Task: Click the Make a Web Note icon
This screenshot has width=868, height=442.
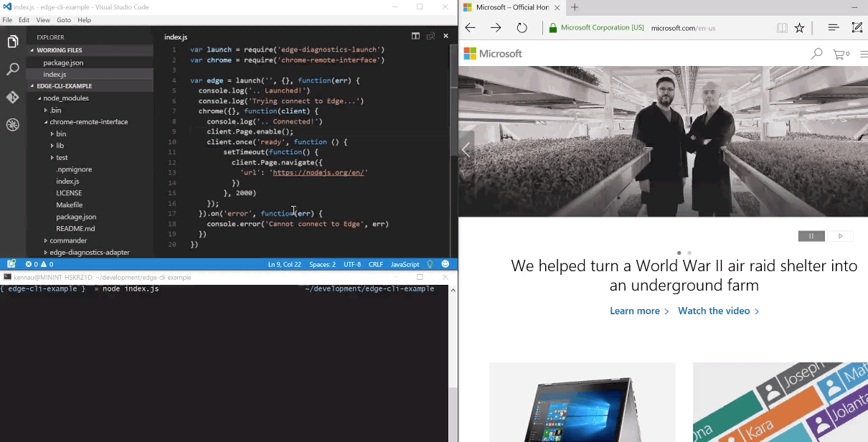Action: coord(857,28)
